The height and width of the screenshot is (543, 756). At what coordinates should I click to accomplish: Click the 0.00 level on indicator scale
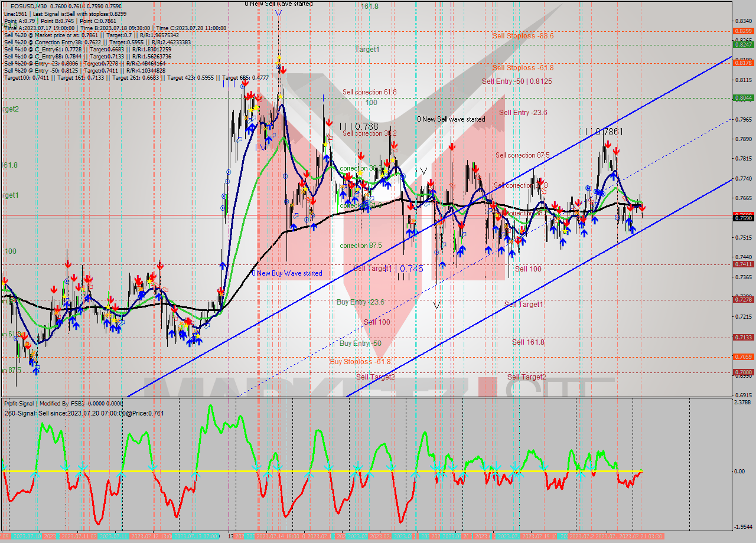coord(739,472)
